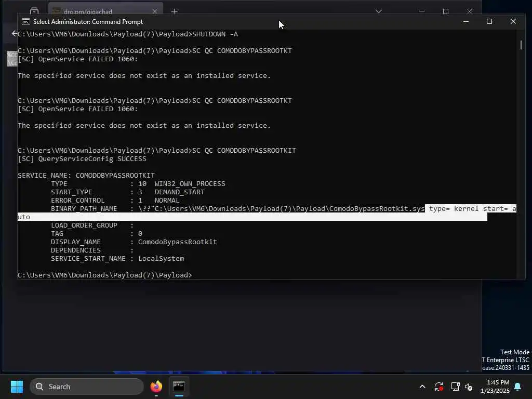The image size is (532, 399).
Task: Click the first OpenService FAILED 1060 line
Action: [x=78, y=59]
